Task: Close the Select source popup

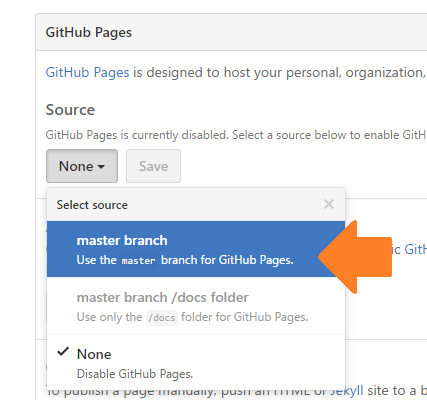Action: click(329, 204)
